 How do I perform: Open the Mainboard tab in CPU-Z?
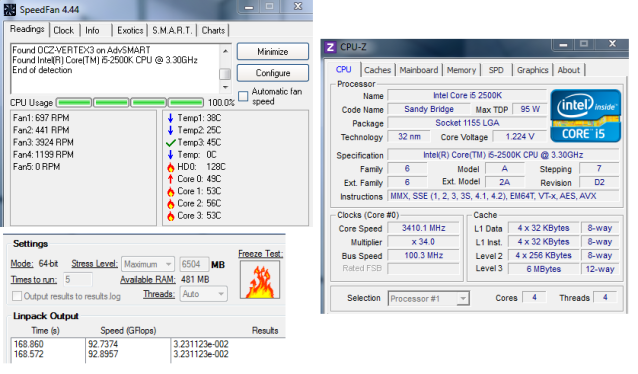(x=419, y=70)
